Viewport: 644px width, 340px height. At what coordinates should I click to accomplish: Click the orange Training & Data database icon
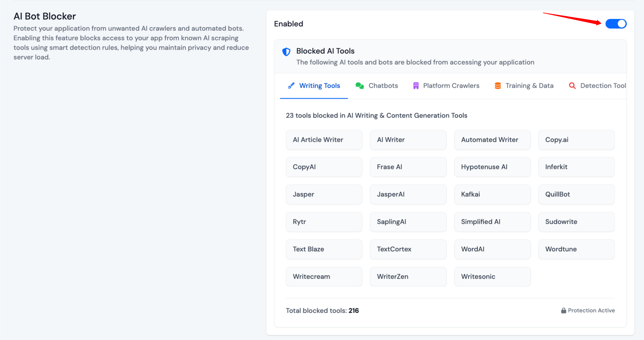(x=498, y=86)
